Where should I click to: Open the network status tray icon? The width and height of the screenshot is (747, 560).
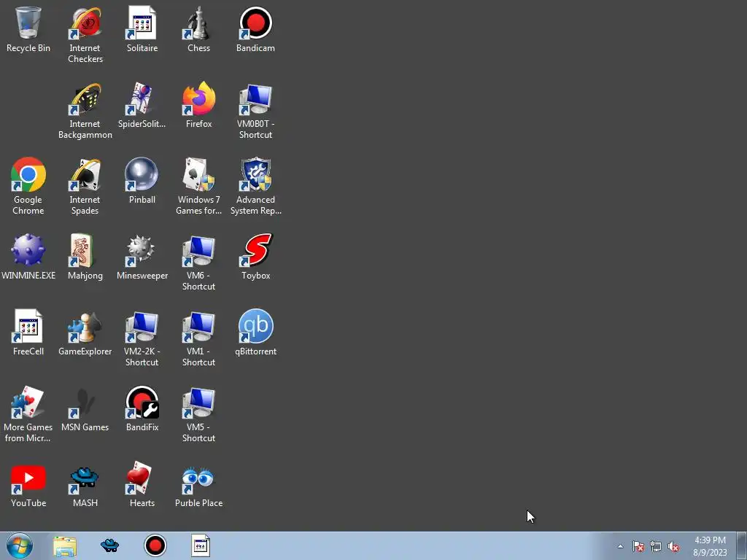[656, 546]
